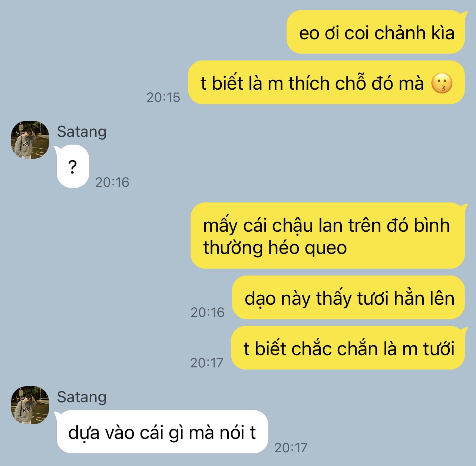Click the 20:15 timestamp
Viewport: 476px width, 466px height.
[163, 98]
